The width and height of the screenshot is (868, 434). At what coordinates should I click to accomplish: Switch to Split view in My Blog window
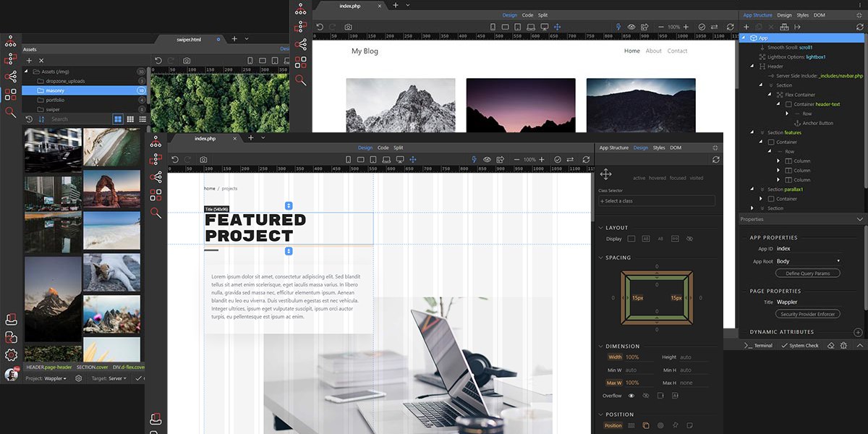click(x=542, y=15)
